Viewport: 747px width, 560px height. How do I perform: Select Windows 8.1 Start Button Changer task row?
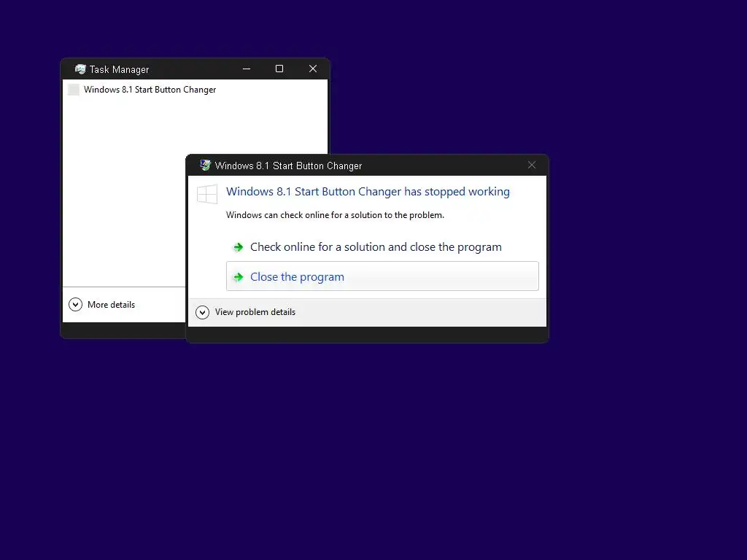[195, 90]
